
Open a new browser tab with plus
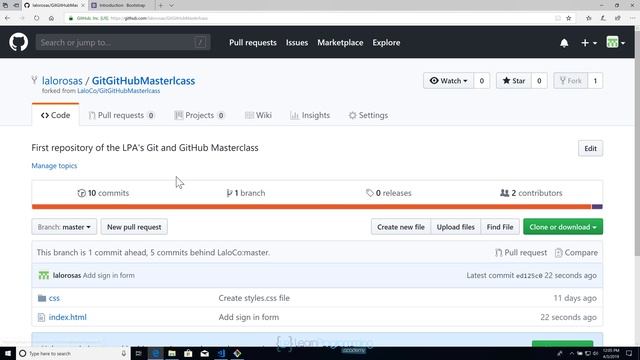[160, 5]
